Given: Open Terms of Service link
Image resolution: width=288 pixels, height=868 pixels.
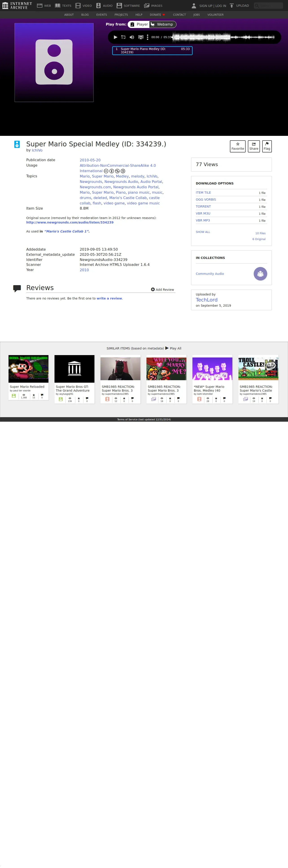Looking at the screenshot, I should 144,419.
